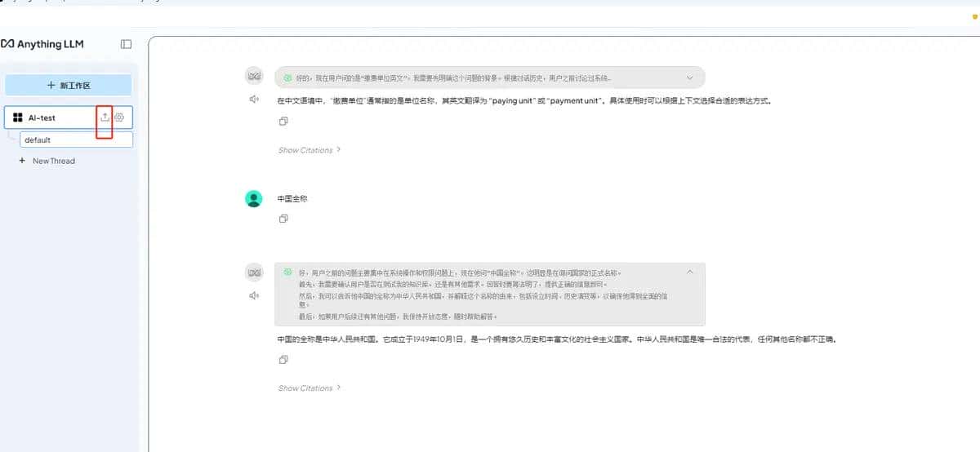Copy the user message 中国全称
This screenshot has width=980, height=452.
pos(283,219)
